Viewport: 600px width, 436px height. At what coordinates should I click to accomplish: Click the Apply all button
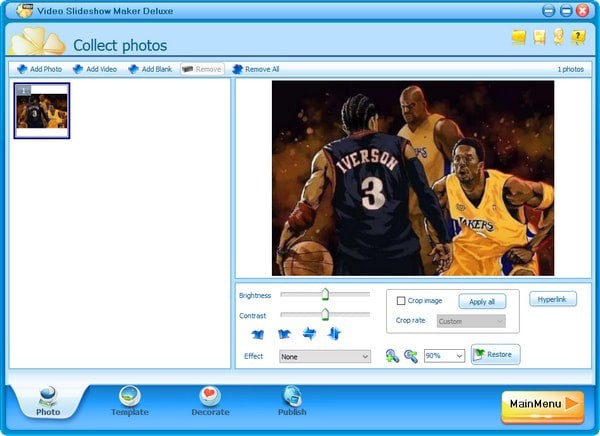[x=482, y=302]
